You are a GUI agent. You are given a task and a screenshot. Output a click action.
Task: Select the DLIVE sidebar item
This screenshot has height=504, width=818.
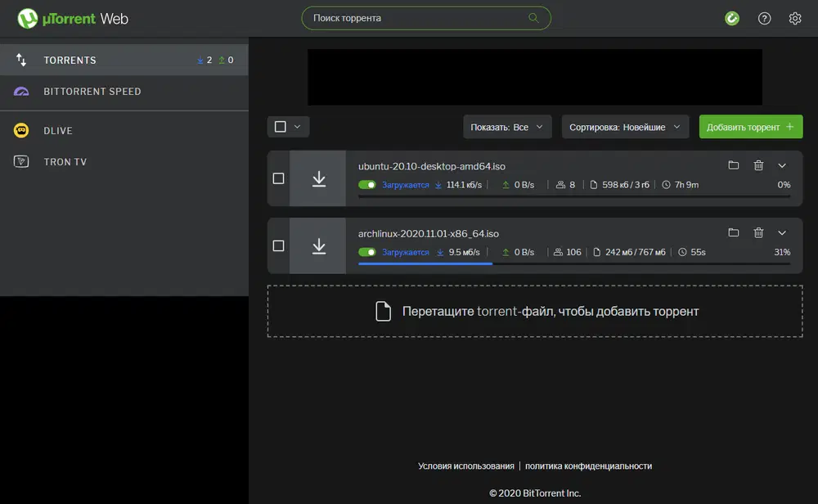click(x=124, y=130)
